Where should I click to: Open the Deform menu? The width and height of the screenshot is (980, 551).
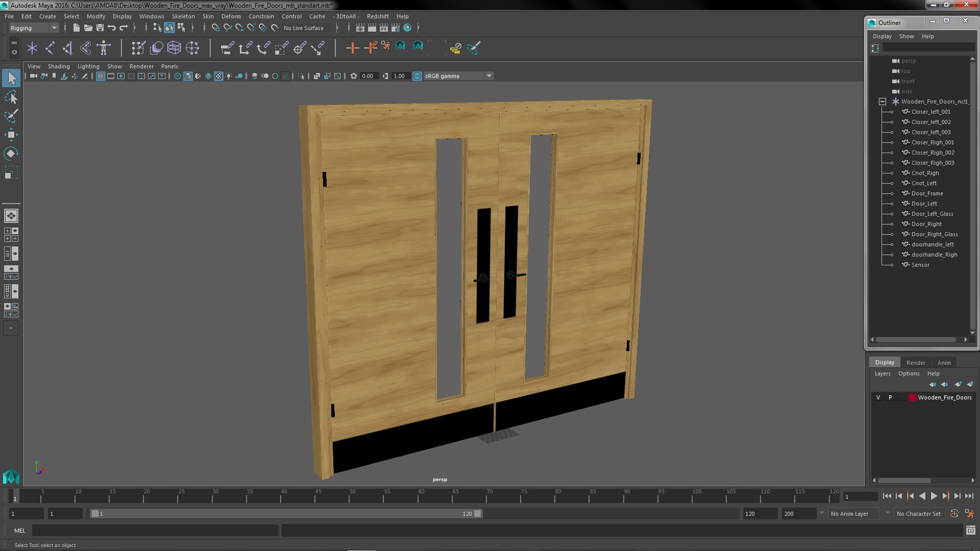point(231,16)
